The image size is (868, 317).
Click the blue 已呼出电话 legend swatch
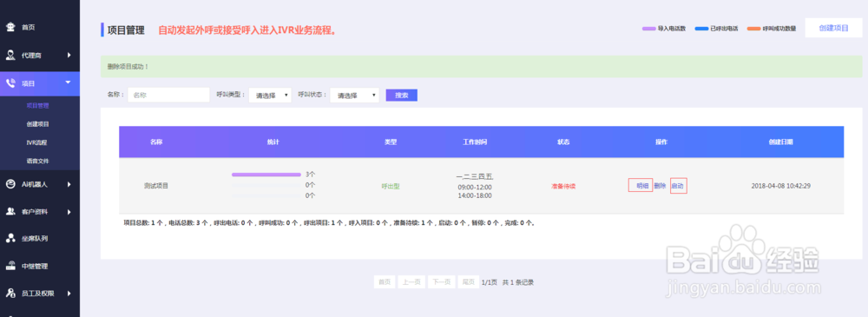click(x=702, y=28)
